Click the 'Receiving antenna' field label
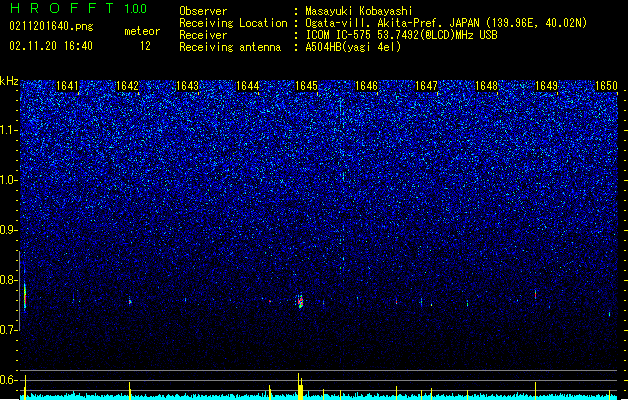 click(x=230, y=47)
